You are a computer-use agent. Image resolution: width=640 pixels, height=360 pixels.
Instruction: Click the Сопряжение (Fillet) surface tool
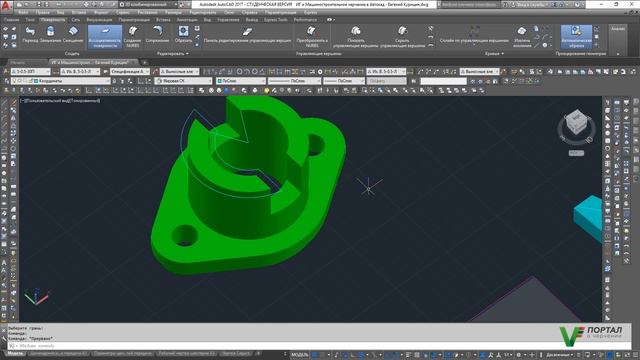157,35
